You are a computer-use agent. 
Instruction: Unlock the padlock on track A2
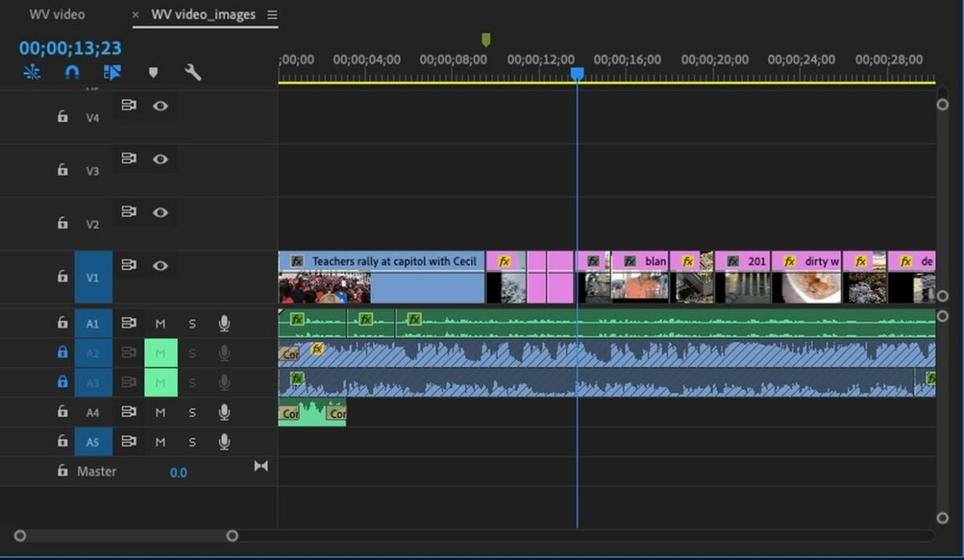(63, 352)
